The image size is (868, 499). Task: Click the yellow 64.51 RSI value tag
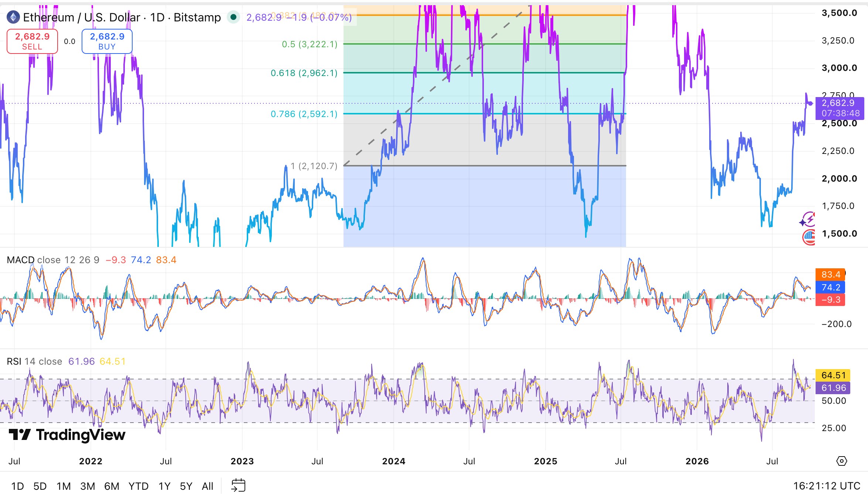coord(833,375)
